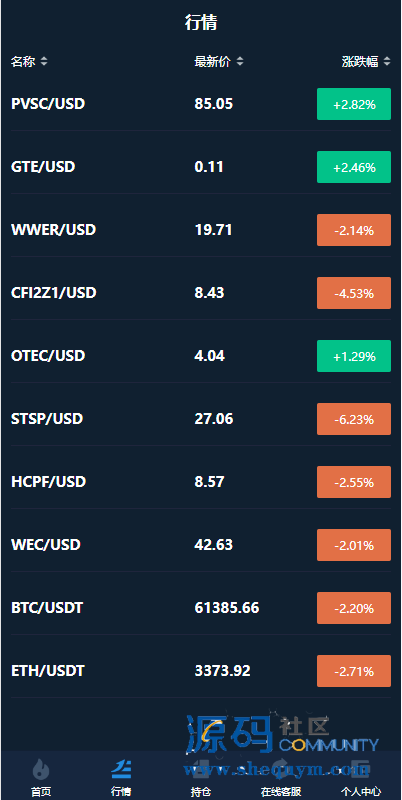Image resolution: width=402 pixels, height=800 pixels.
Task: Select the WWER/USD pair row
Action: [201, 230]
